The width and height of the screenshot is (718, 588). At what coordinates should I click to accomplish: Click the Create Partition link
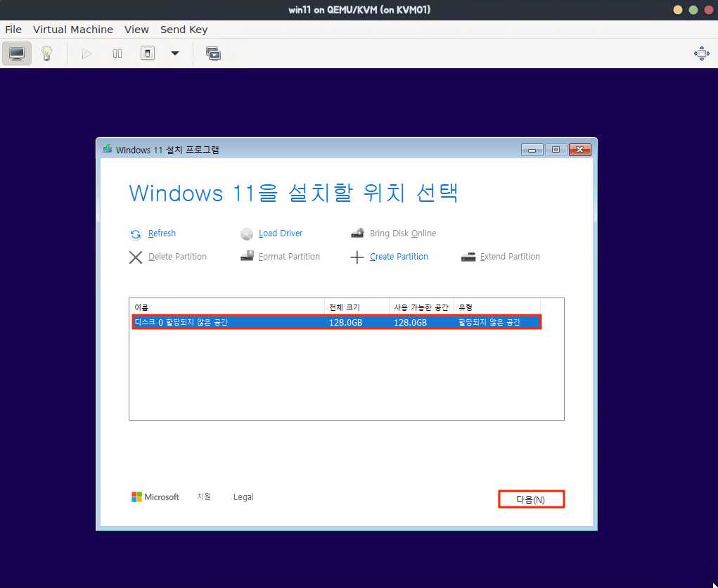pos(399,257)
